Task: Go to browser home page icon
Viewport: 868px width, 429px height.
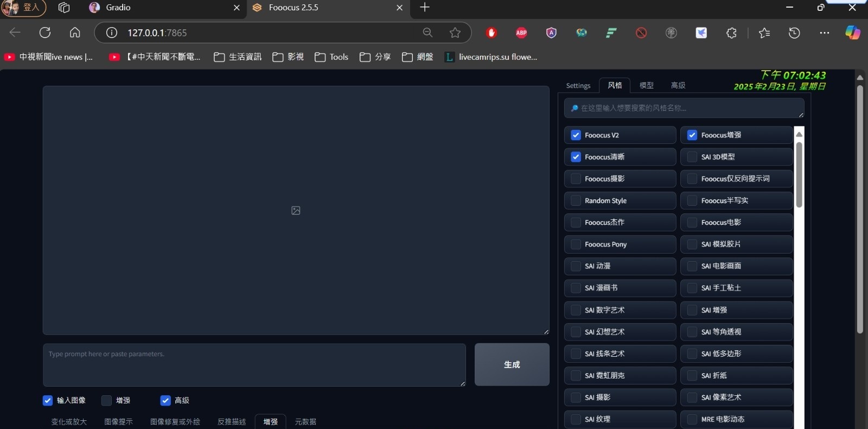Action: pos(75,33)
